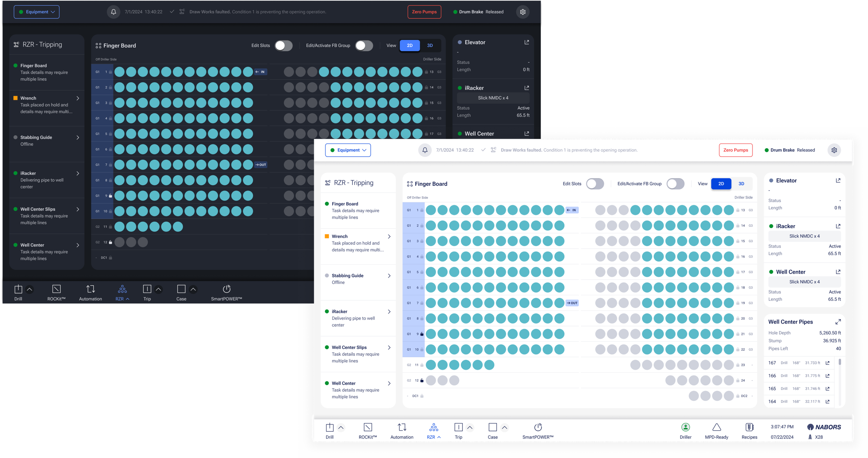Click the notification bell in dark header
868x458 pixels.
click(x=114, y=12)
